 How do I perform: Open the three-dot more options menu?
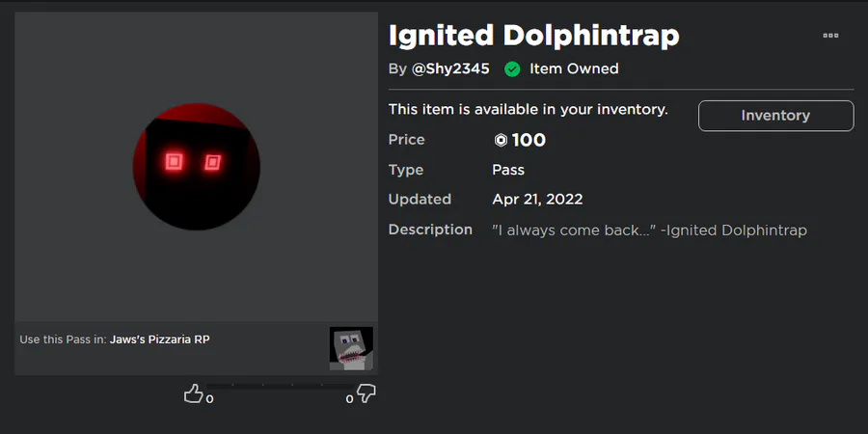point(830,36)
